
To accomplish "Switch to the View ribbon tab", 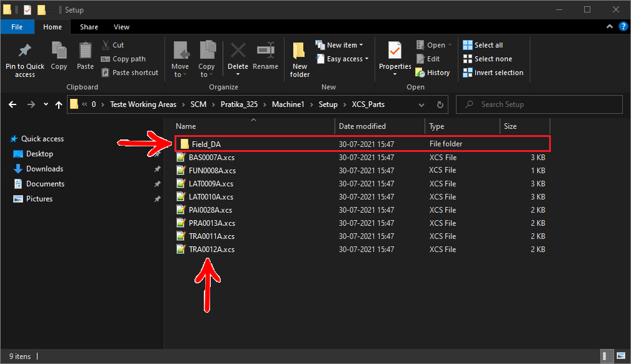I will [121, 27].
